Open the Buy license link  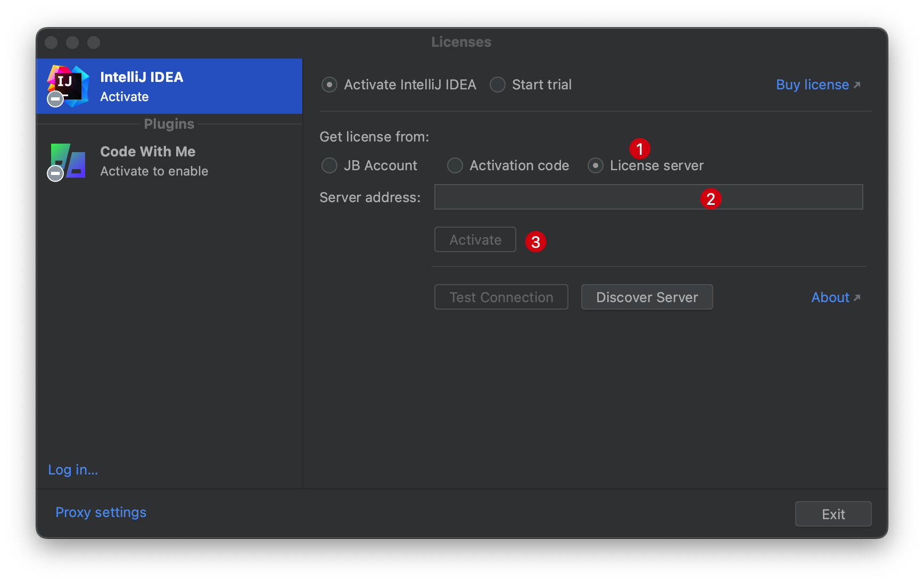(818, 85)
